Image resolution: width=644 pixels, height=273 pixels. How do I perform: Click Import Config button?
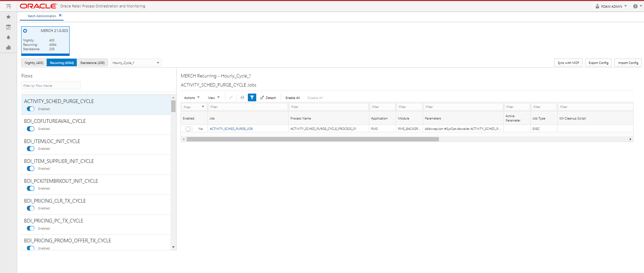(628, 63)
